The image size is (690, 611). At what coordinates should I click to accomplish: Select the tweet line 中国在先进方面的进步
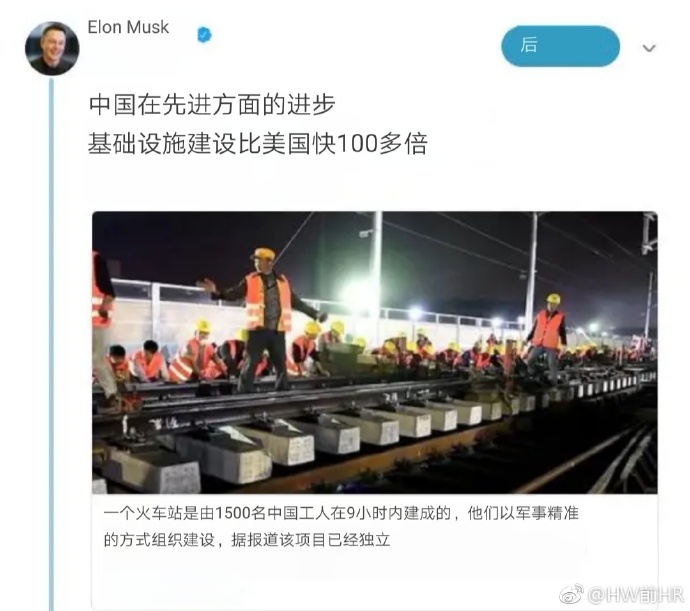(x=212, y=105)
